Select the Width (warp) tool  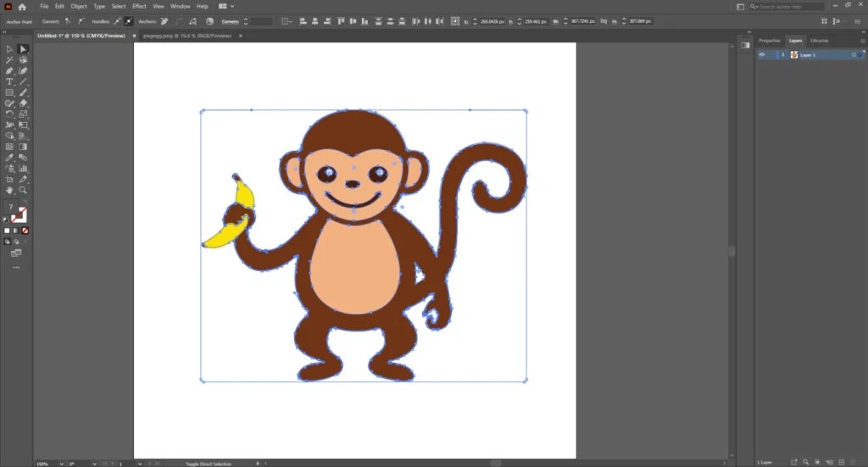tap(9, 125)
